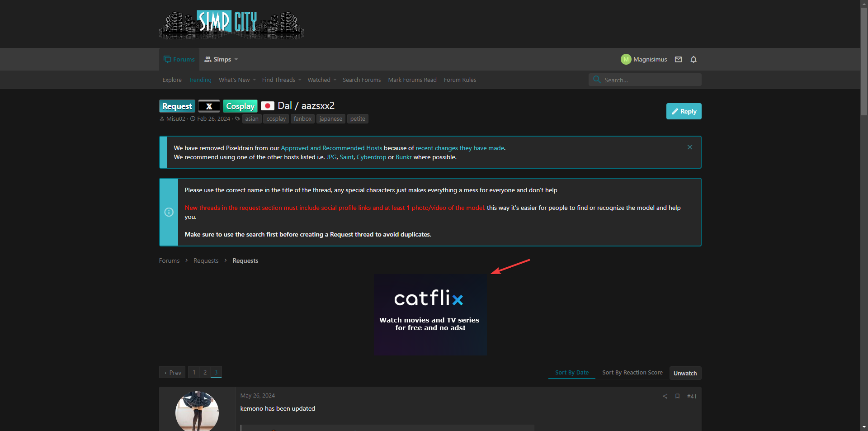Viewport: 868px width, 431px height.
Task: Open the Forums tab
Action: (179, 59)
